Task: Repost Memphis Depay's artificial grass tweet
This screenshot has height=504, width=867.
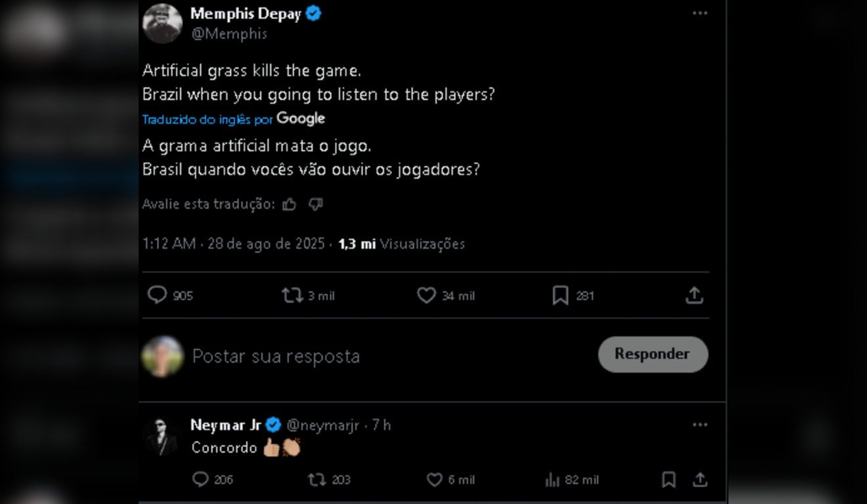Action: pyautogui.click(x=292, y=295)
